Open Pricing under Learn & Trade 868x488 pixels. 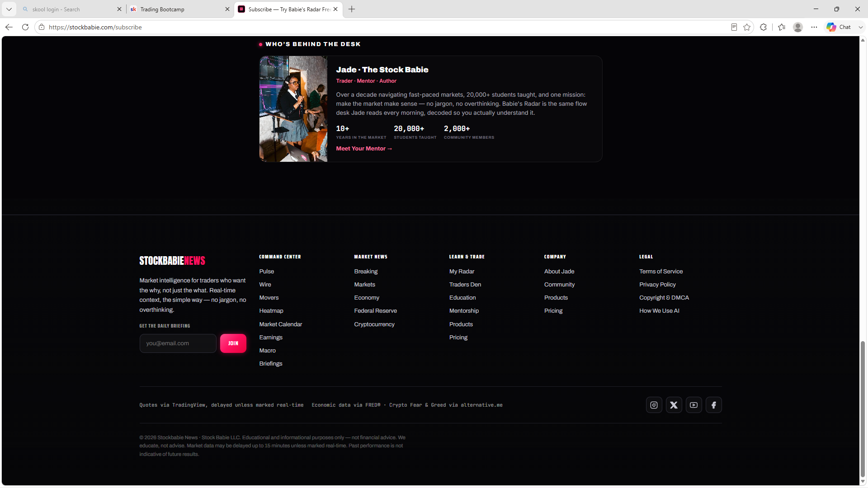[458, 338]
